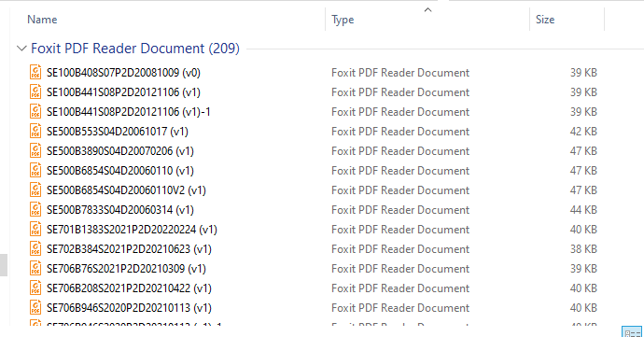Viewport: 644px width, 337px height.
Task: Click the PDF icon beside SE706B76S2021P2D20210309 (v1)
Action: coord(35,268)
